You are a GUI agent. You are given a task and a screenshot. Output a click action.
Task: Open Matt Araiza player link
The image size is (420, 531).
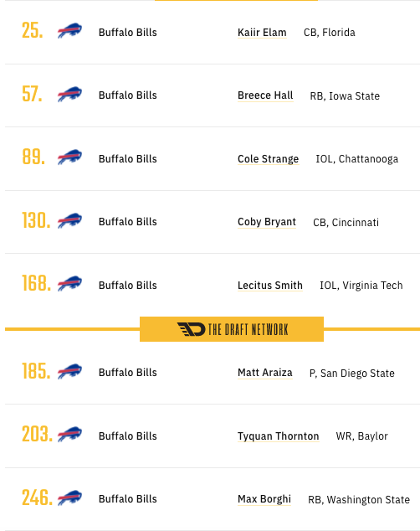[x=265, y=373]
